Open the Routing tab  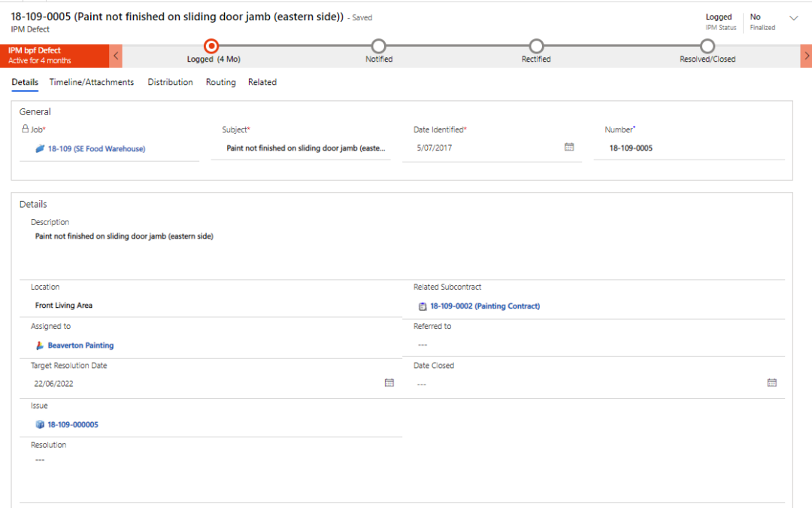click(x=220, y=83)
